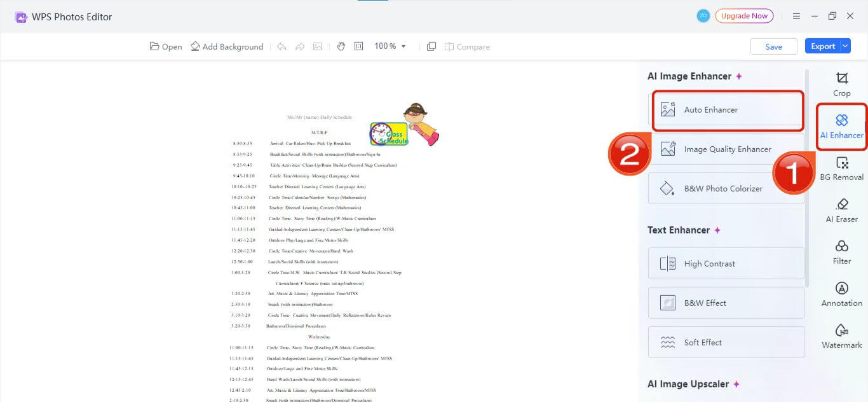This screenshot has height=402, width=868.
Task: Click the Save button
Action: click(x=773, y=46)
